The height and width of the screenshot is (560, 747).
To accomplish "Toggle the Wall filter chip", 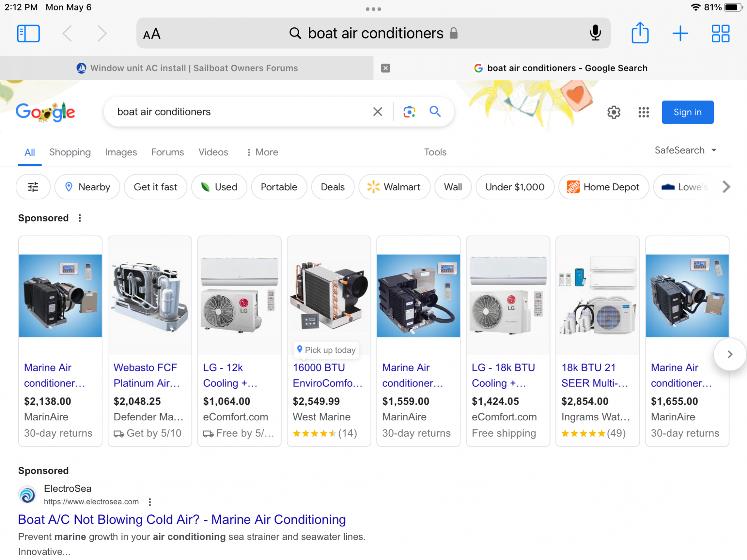I will (453, 187).
